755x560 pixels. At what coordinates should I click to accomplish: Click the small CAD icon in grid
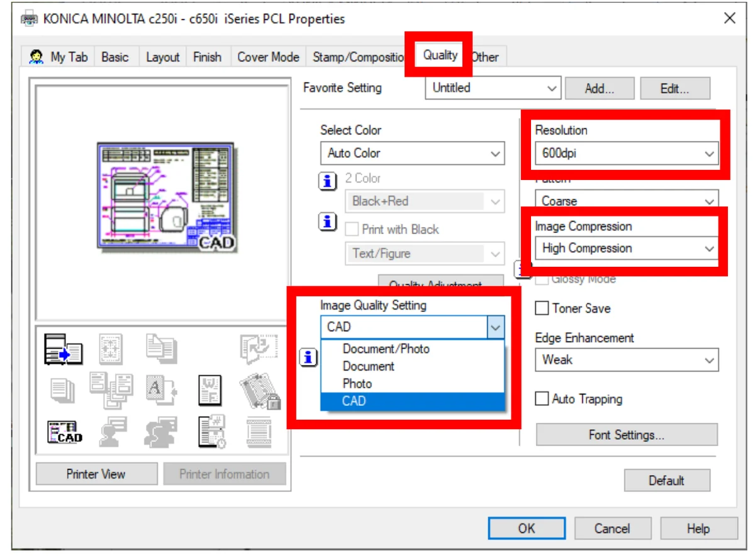[x=65, y=432]
